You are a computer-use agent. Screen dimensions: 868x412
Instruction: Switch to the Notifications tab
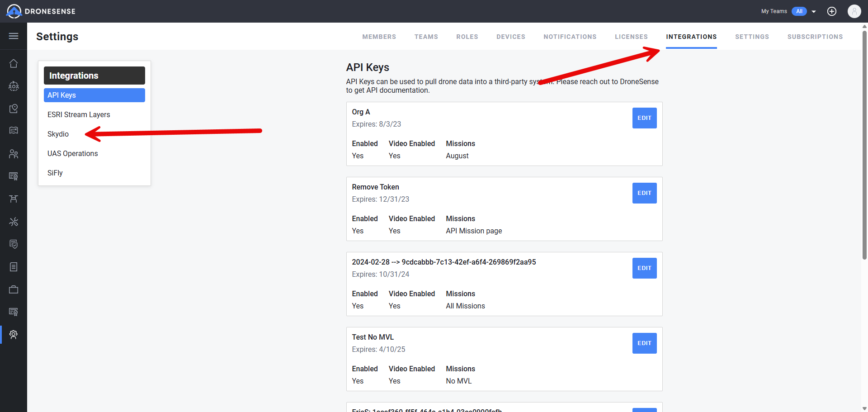coord(570,37)
